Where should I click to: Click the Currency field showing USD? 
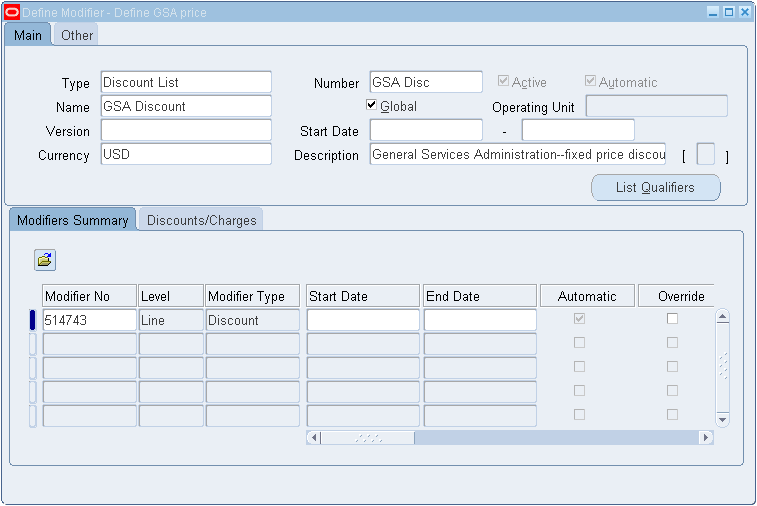pos(186,155)
